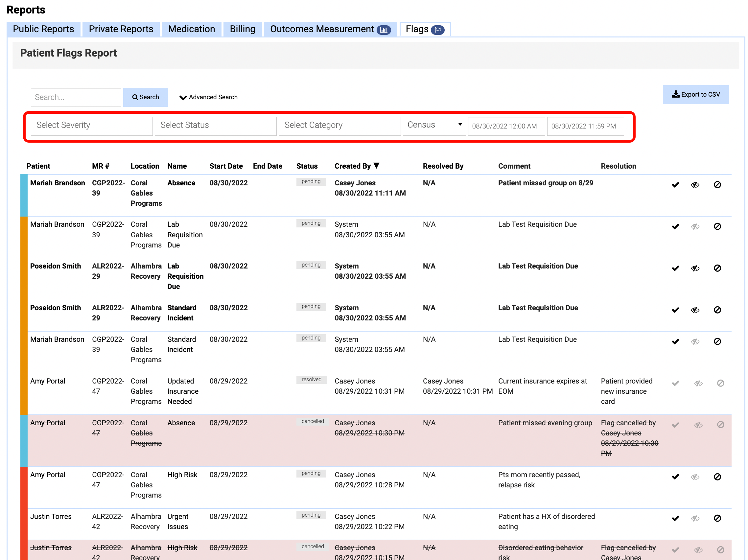
Task: Click checkmark on cancelled Justin Torres High Risk row
Action: 675,550
